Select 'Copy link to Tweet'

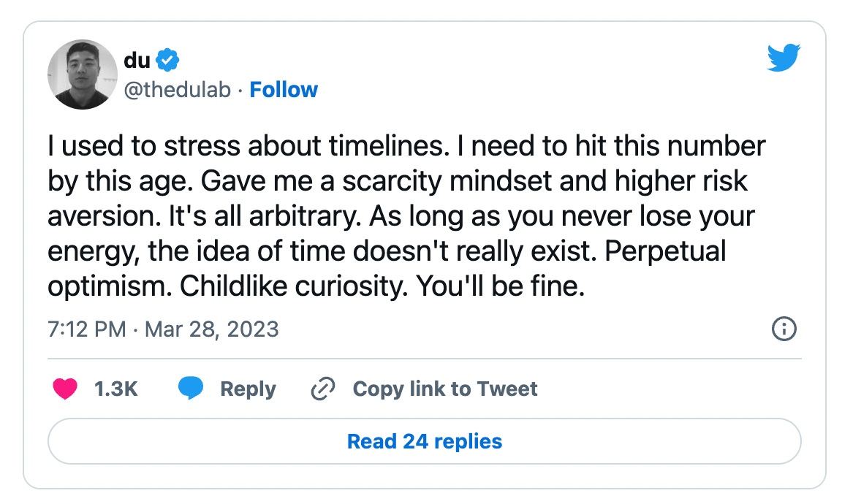444,389
